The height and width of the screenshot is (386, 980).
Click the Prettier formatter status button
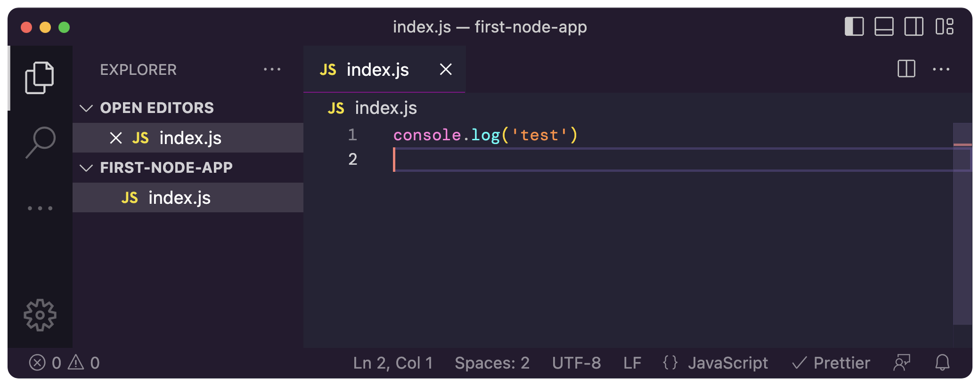(832, 363)
